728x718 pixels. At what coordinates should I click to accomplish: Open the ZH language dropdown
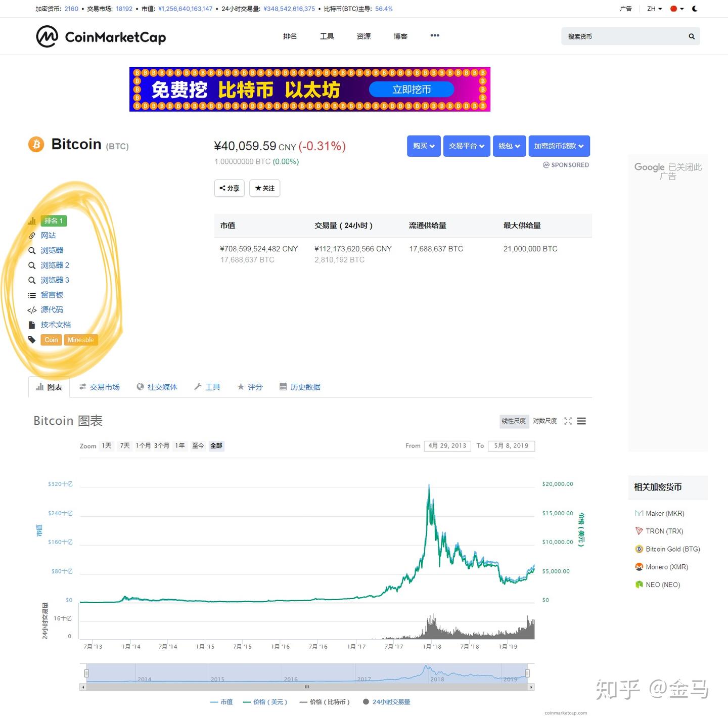point(654,9)
